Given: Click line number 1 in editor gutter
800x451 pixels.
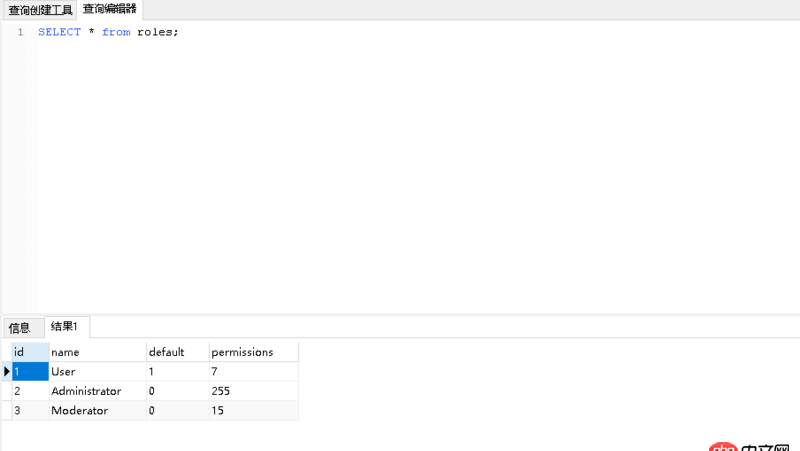Looking at the screenshot, I should pos(20,32).
